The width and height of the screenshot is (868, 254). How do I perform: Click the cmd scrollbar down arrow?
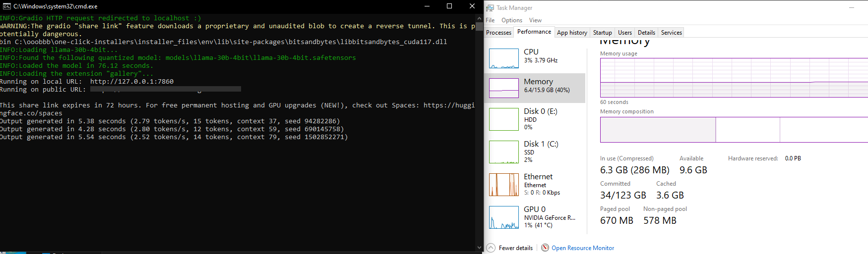pos(479,247)
